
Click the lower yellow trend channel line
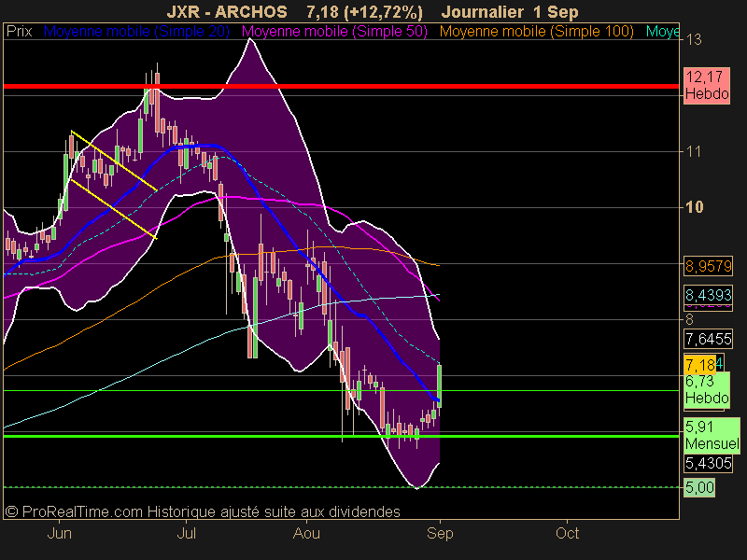coord(113,208)
